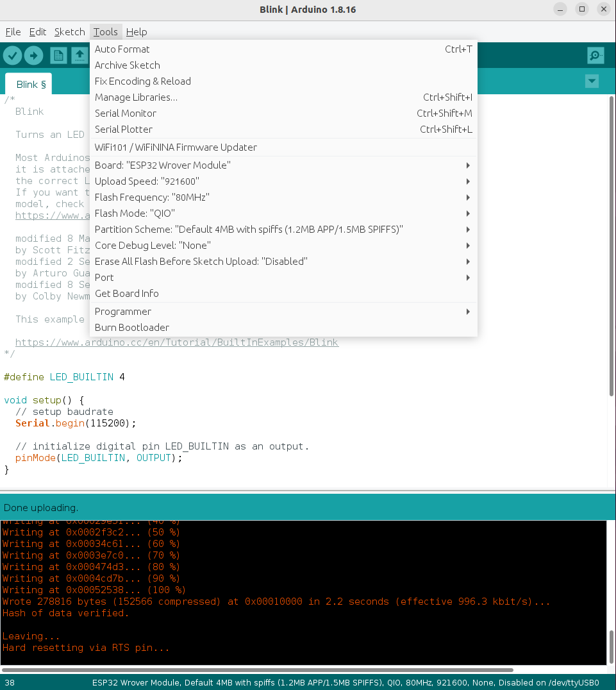Expand the Port submenu
Viewport: 616px width, 690px height.
[x=283, y=278]
